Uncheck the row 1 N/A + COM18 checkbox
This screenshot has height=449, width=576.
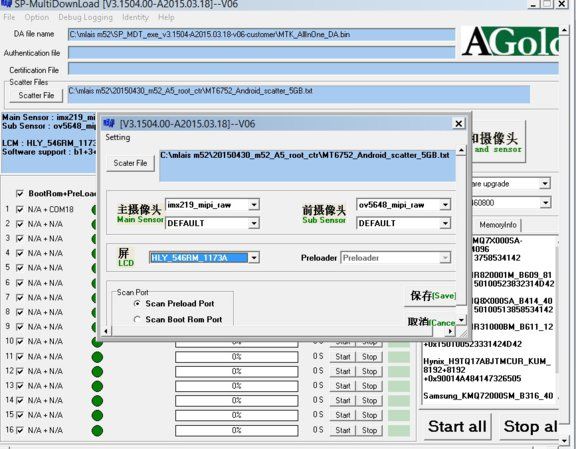pyautogui.click(x=20, y=209)
